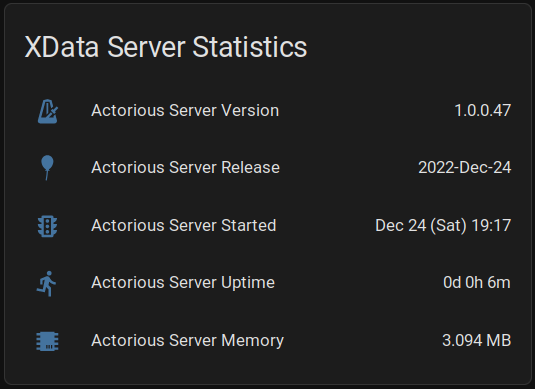Click the traffic light icon for Server Started
This screenshot has height=389, width=535.
(x=47, y=226)
